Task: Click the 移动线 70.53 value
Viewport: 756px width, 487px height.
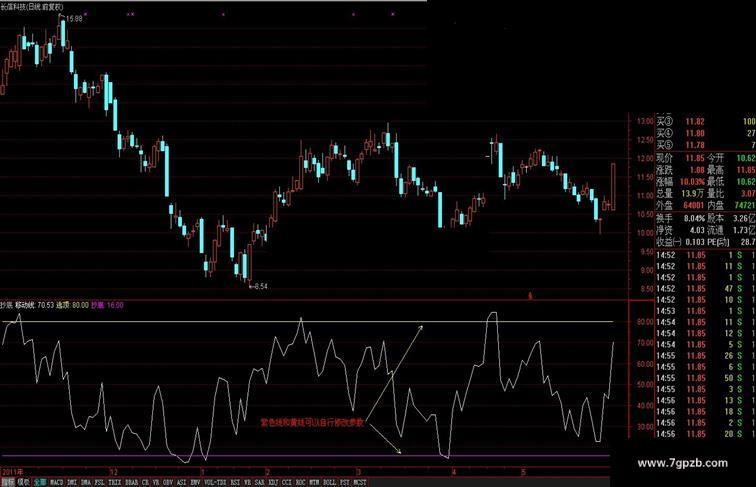Action: coord(35,305)
